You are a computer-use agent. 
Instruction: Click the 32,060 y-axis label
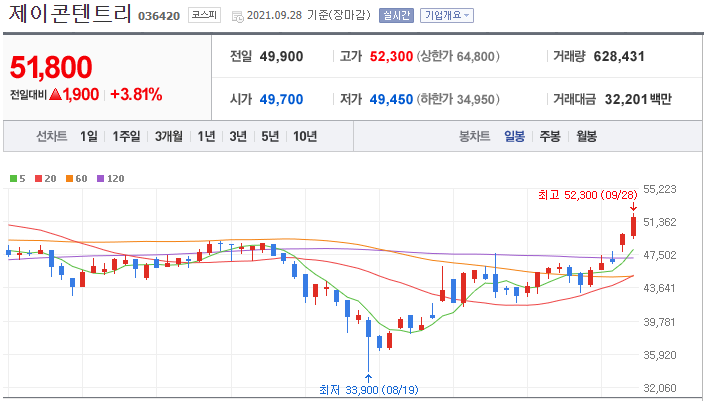pyautogui.click(x=660, y=388)
